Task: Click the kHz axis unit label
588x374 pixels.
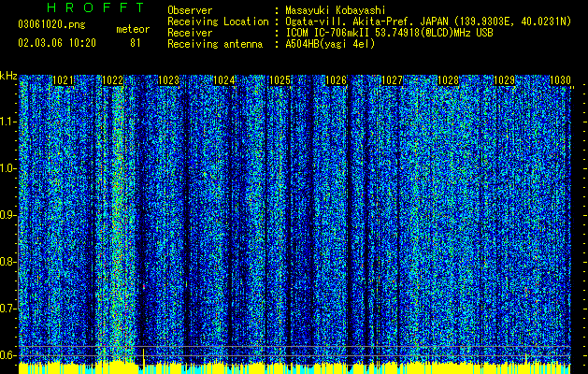Action: click(8, 76)
